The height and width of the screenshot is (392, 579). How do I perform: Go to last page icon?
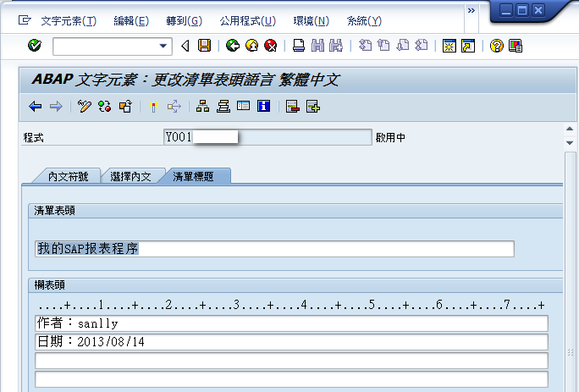click(x=422, y=46)
